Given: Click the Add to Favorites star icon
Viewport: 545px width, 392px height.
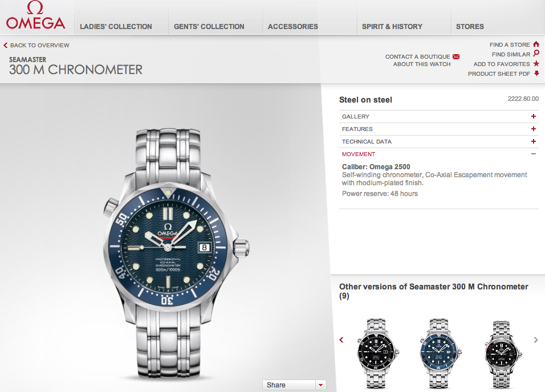Looking at the screenshot, I should [536, 64].
